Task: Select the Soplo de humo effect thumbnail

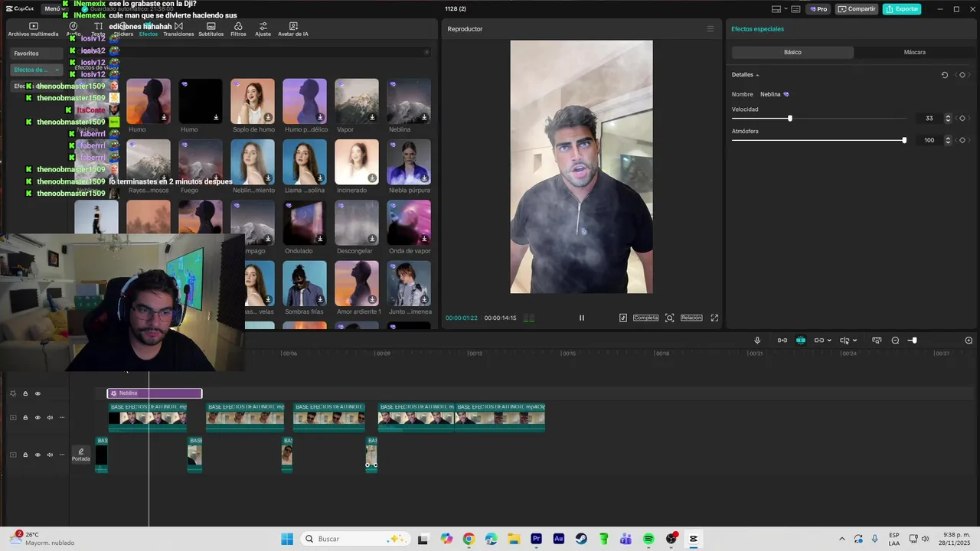Action: click(253, 101)
